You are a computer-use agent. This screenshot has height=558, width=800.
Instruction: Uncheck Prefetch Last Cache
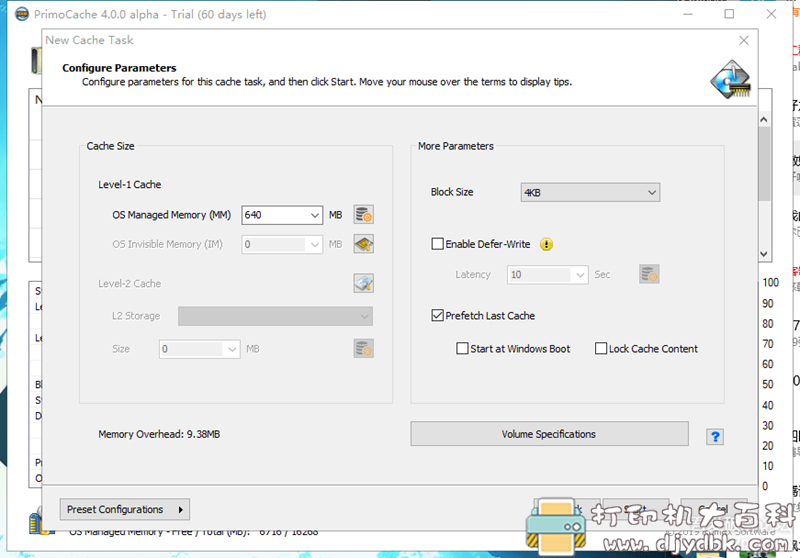coord(437,315)
